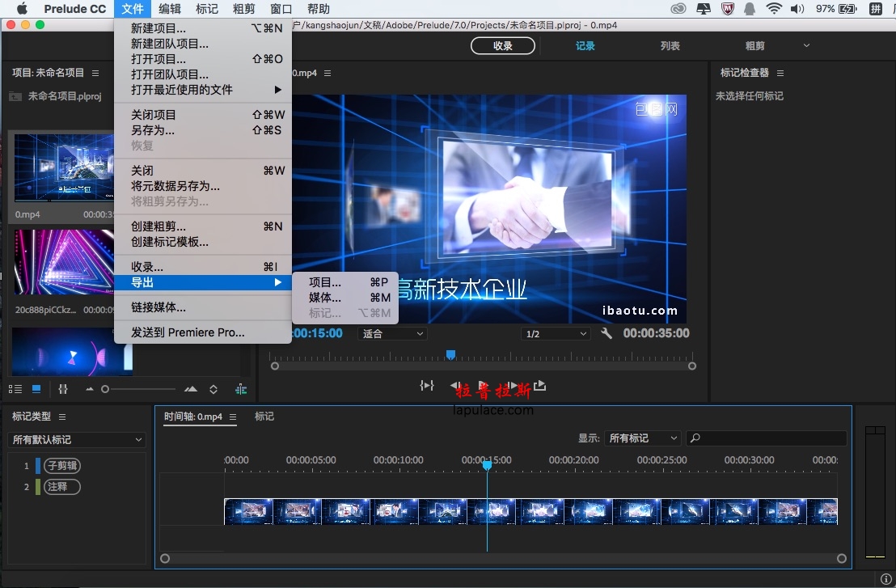
Task: Switch project panel to thumbnail view
Action: [36, 389]
